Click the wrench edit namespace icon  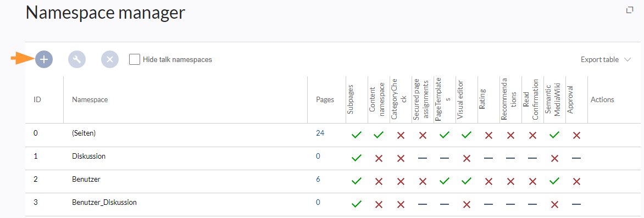coord(77,59)
